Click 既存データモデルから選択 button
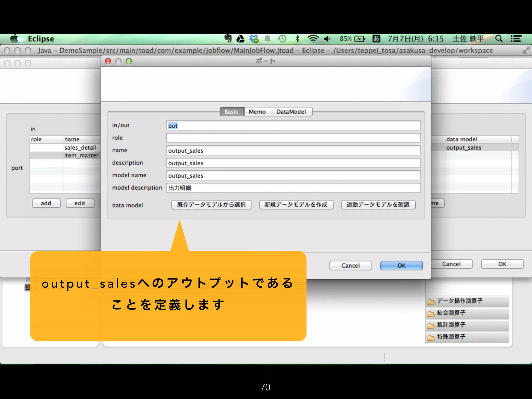Image resolution: width=532 pixels, height=399 pixels. (211, 205)
